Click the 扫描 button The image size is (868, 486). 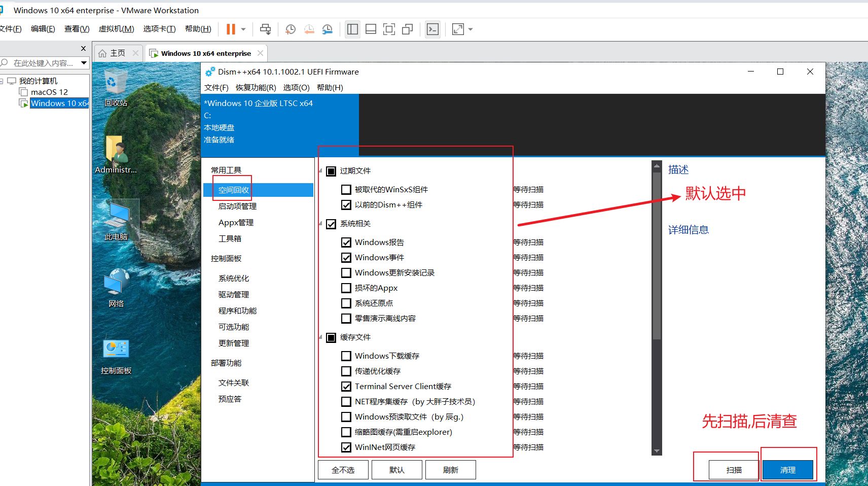(x=734, y=470)
